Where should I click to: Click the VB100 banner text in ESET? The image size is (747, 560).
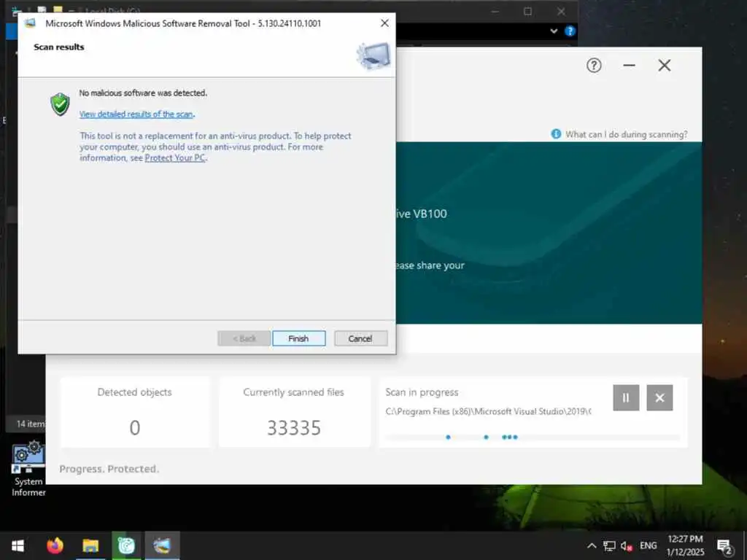click(x=422, y=214)
